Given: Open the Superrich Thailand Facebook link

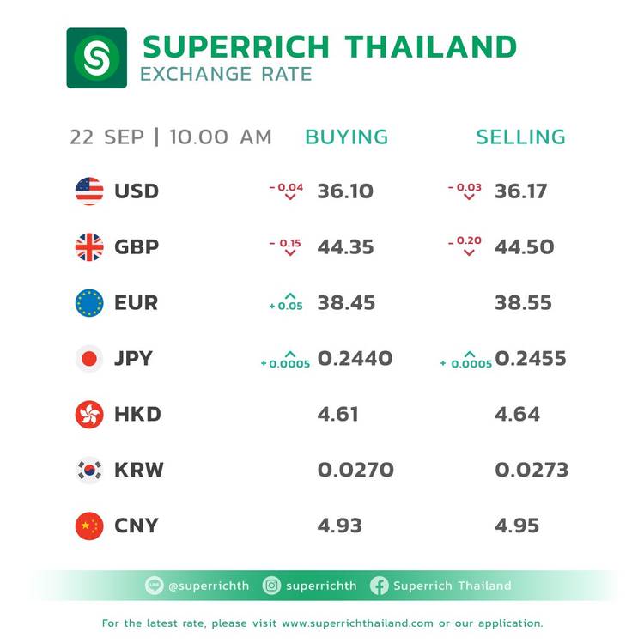Looking at the screenshot, I should (x=452, y=586).
